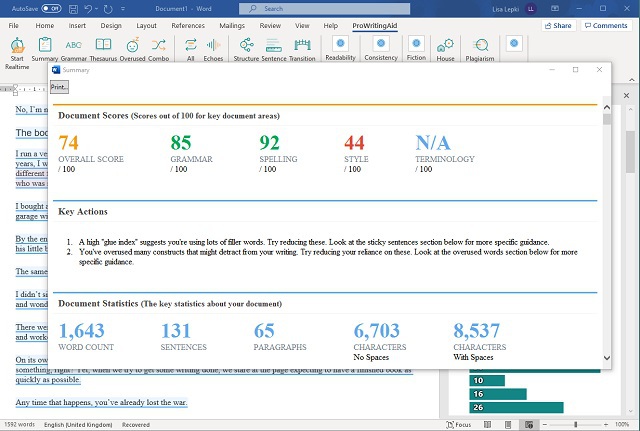The image size is (640, 431).
Task: Run the Consistency report
Action: point(381,49)
